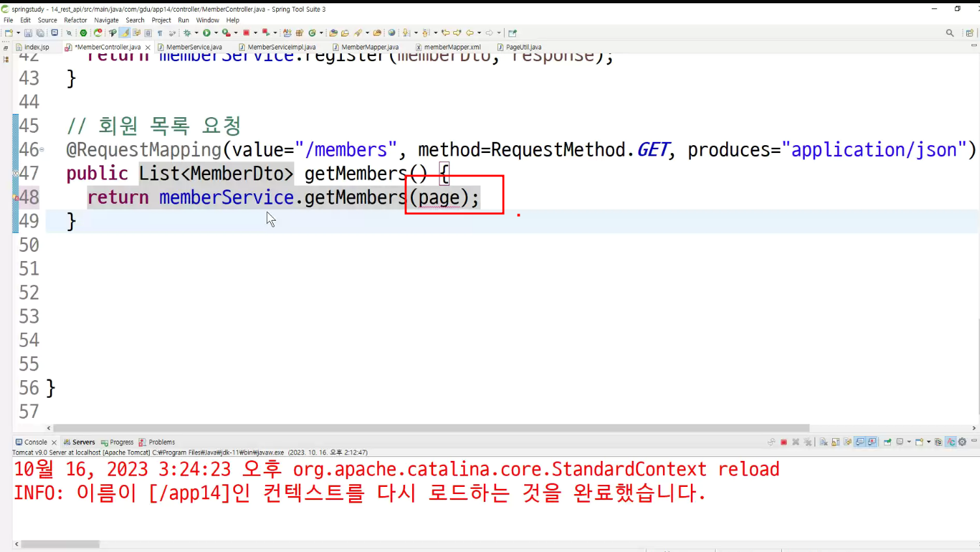Image resolution: width=980 pixels, height=552 pixels.
Task: Toggle the ANSI console colors icon
Action: click(x=951, y=442)
